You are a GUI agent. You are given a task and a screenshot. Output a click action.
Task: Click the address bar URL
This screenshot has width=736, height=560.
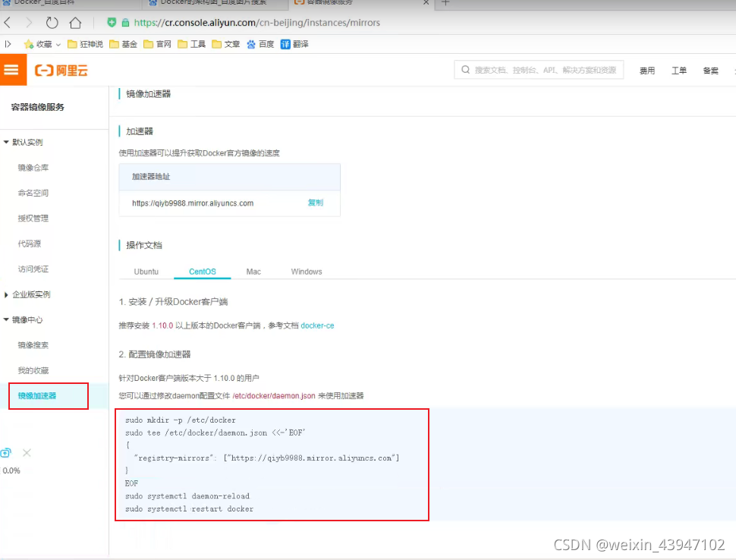click(256, 23)
